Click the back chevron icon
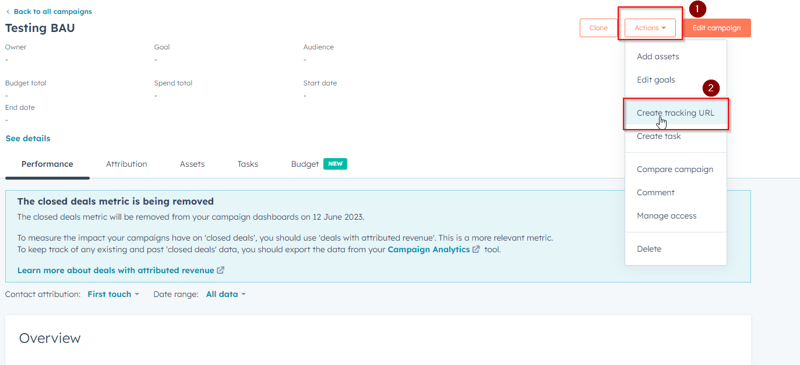The height and width of the screenshot is (365, 800). (x=8, y=11)
